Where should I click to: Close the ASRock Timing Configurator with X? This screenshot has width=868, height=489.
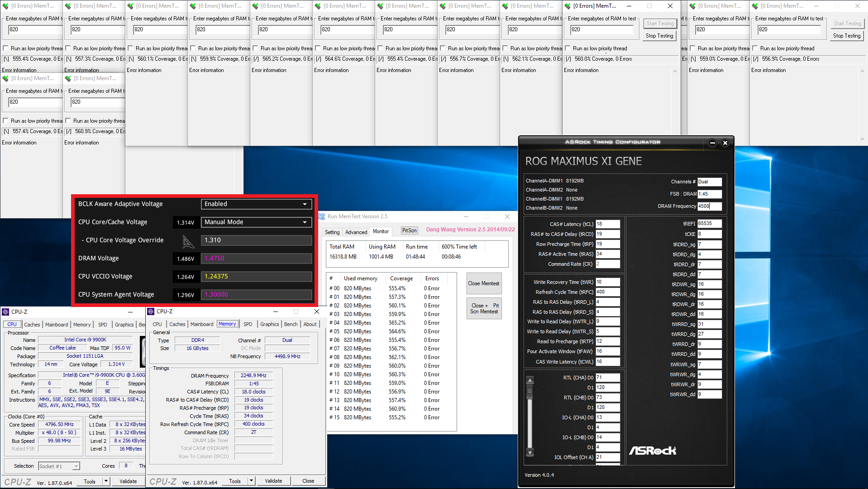click(725, 143)
